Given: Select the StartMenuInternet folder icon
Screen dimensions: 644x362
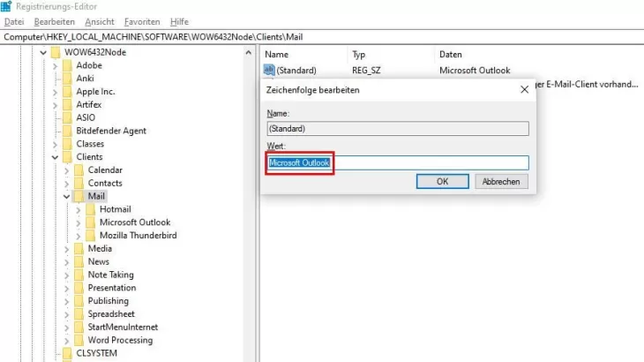Looking at the screenshot, I should 78,327.
